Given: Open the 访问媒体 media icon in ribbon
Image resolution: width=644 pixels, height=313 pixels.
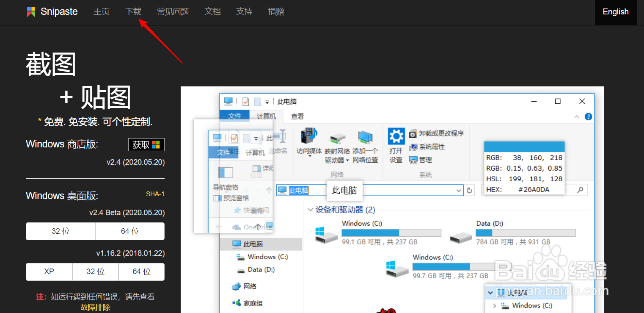Looking at the screenshot, I should tap(308, 136).
